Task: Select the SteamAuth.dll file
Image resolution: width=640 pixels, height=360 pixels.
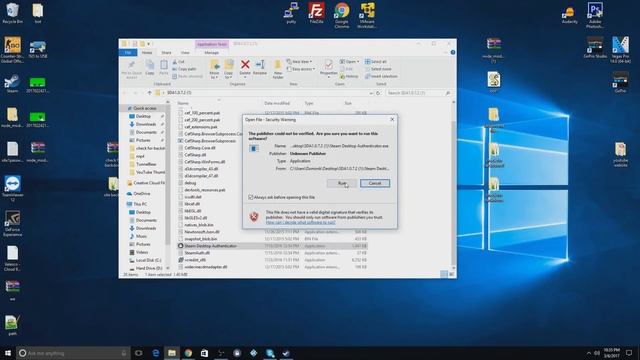Action: (197, 253)
